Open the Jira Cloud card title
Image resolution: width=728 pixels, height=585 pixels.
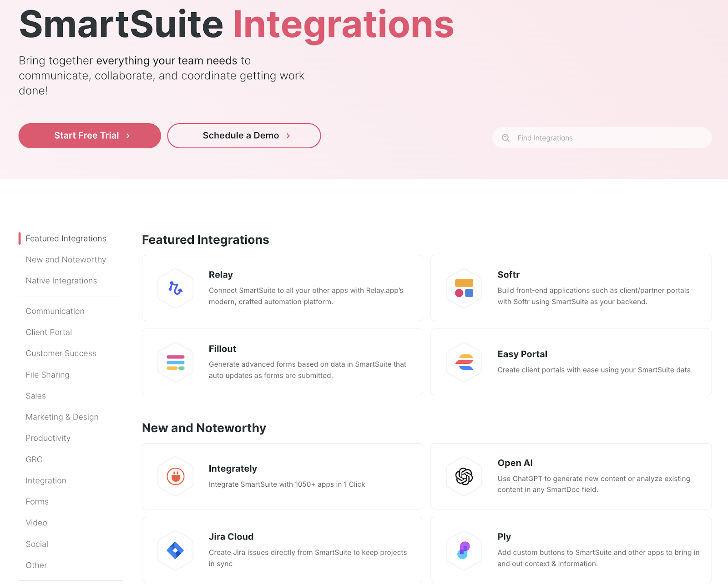coord(231,537)
